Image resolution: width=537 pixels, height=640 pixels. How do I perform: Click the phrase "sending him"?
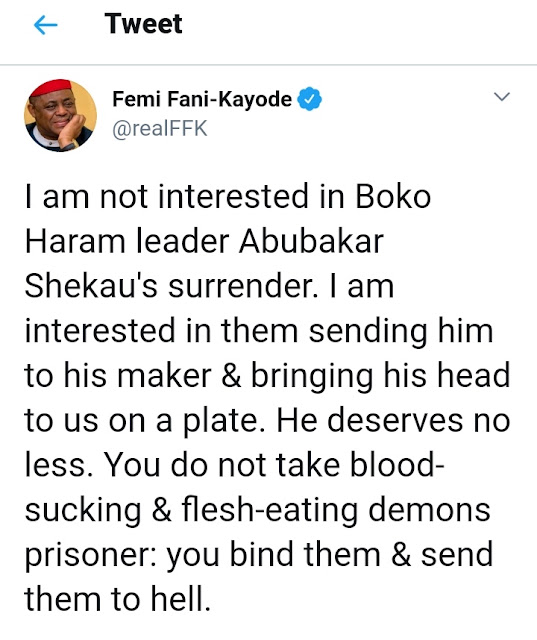(x=401, y=331)
